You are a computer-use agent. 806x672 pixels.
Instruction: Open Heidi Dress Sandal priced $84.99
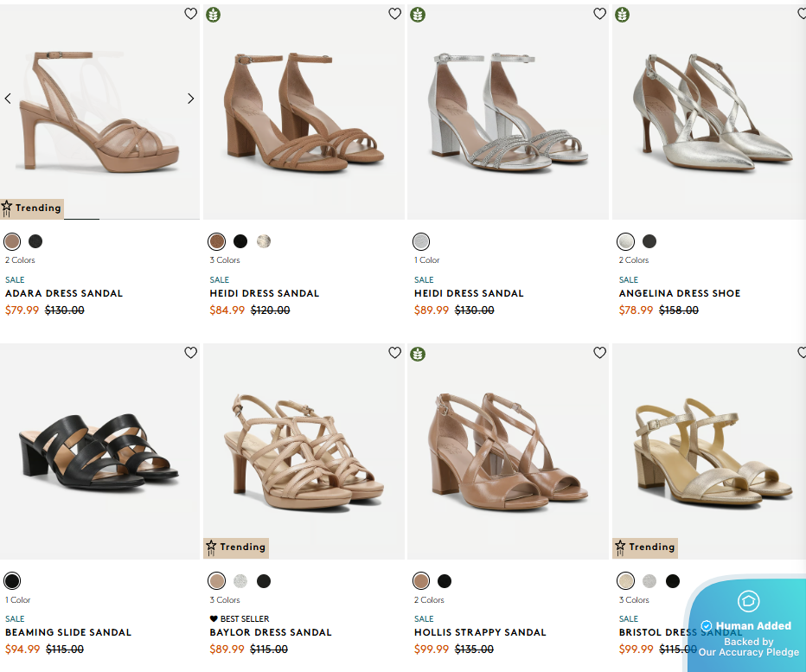tap(265, 293)
